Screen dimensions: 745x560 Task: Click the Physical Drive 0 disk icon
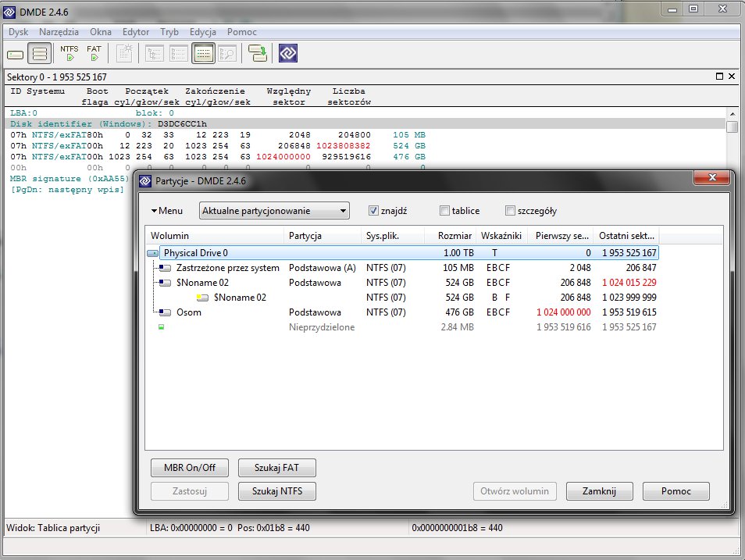(153, 253)
